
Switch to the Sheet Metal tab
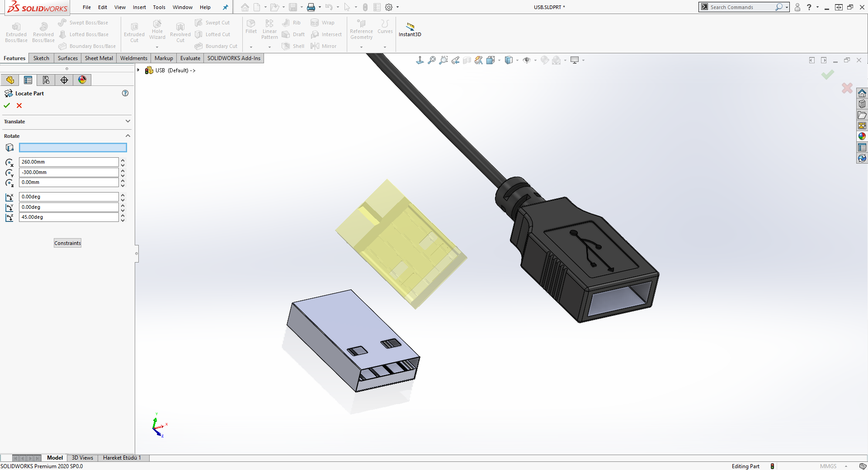[99, 58]
